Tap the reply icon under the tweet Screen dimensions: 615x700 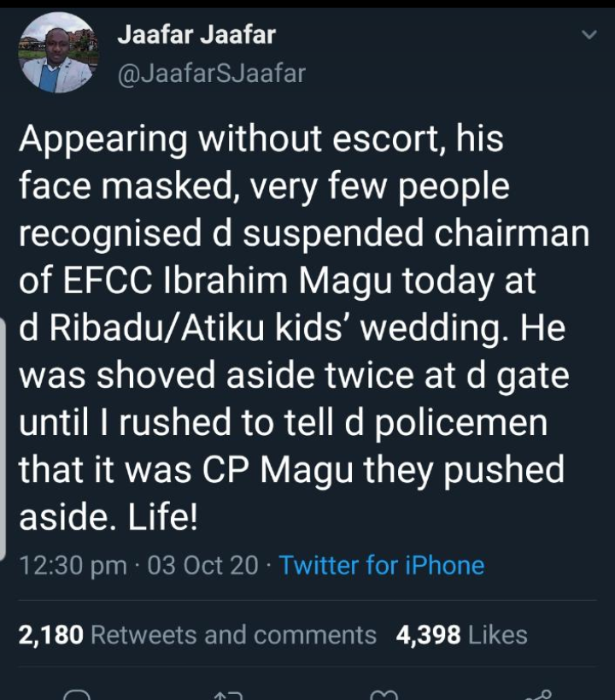click(77, 695)
